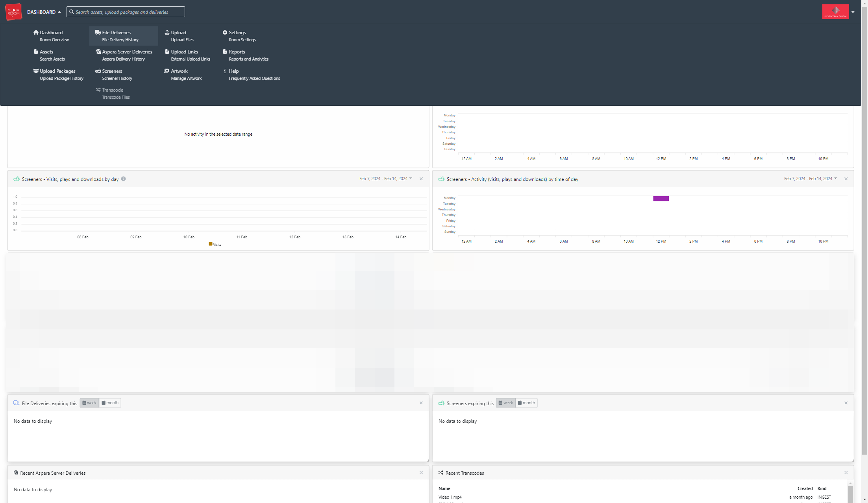Click the Aspera Server Deliveries icon
This screenshot has height=503, width=868.
pyautogui.click(x=98, y=52)
